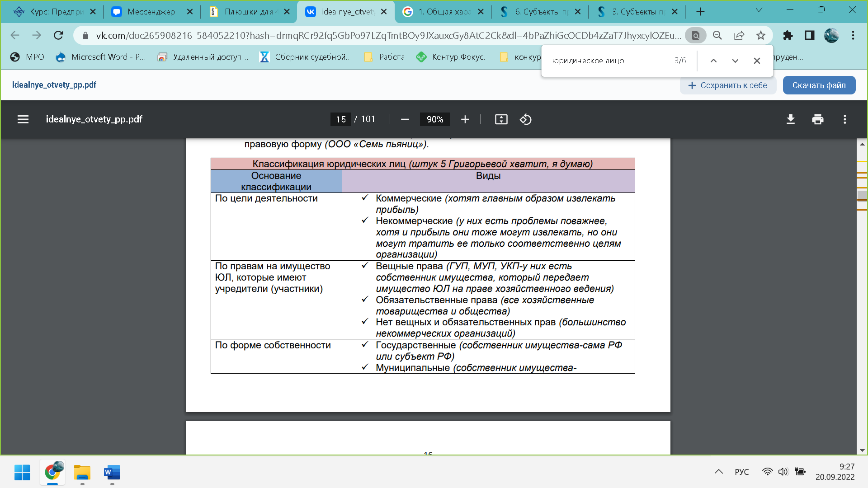This screenshot has height=488, width=868.
Task: Click Скачать файл button
Action: point(819,85)
